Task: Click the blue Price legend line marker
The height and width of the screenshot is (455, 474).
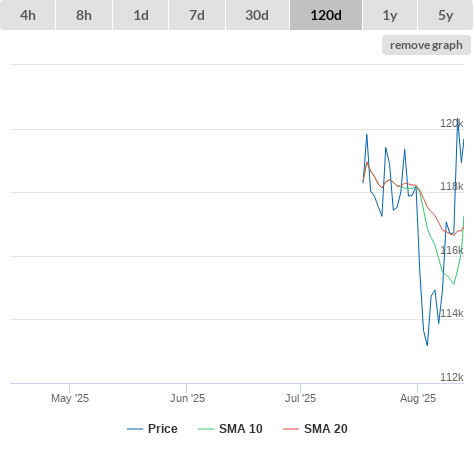Action: [135, 429]
